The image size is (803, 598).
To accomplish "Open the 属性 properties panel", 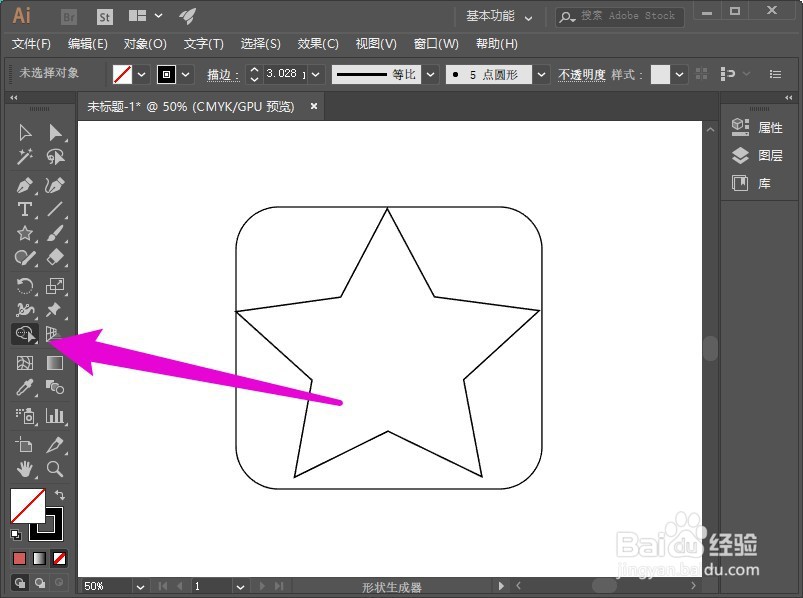I will (757, 127).
